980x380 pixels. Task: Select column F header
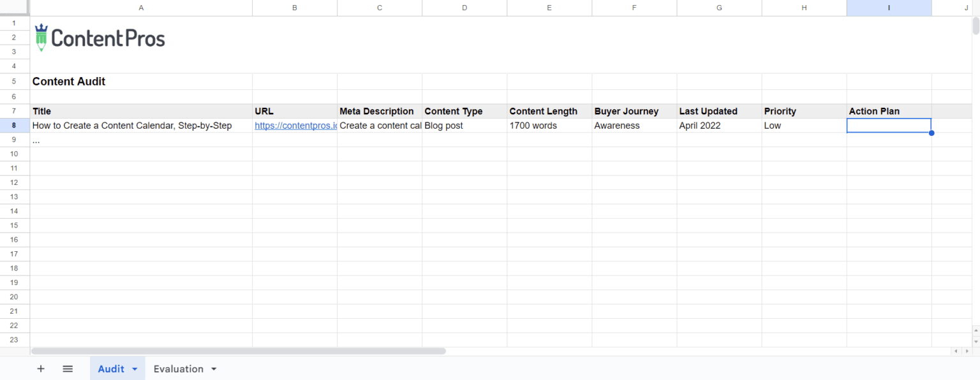pyautogui.click(x=634, y=8)
